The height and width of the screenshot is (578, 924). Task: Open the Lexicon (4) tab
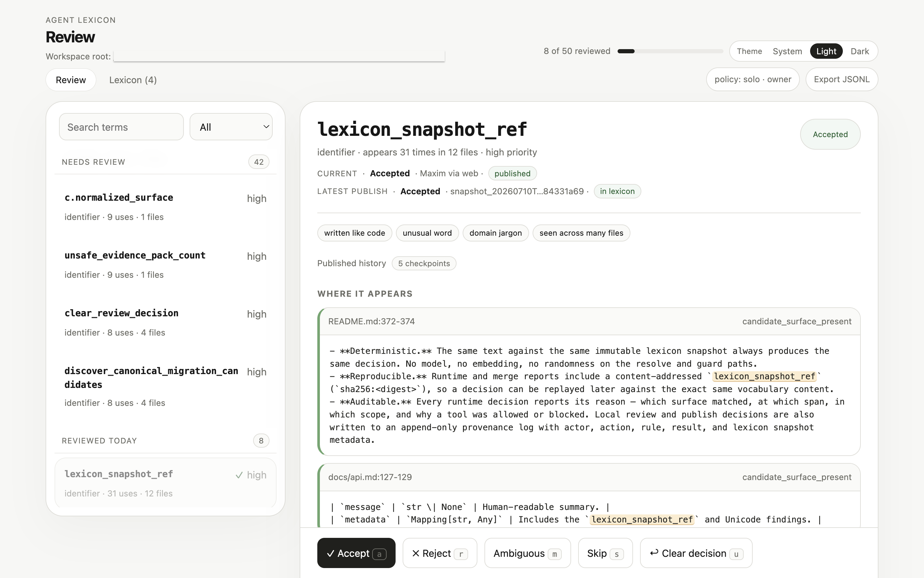(133, 80)
